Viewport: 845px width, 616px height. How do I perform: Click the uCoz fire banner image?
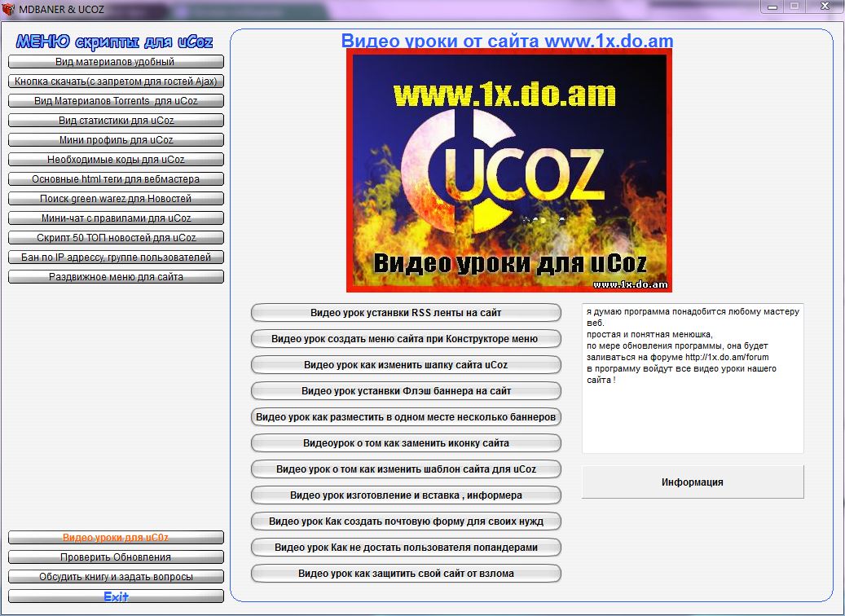[x=509, y=170]
